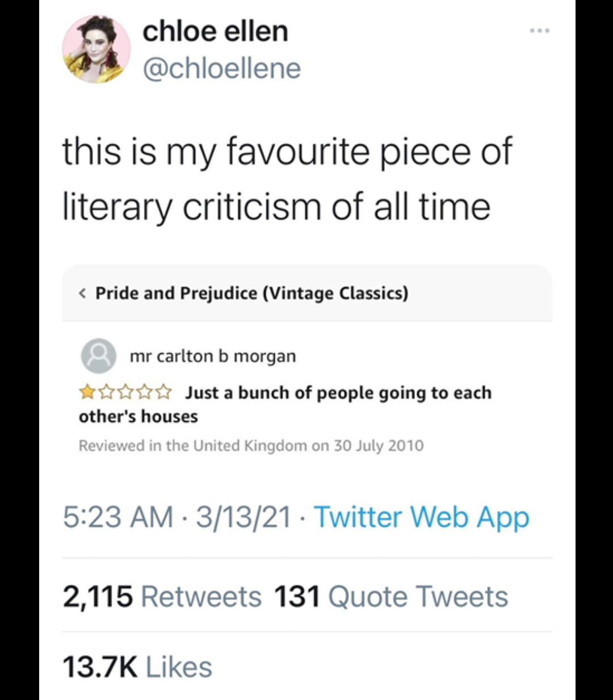Image resolution: width=613 pixels, height=700 pixels.
Task: Open the @chloellene handle link
Action: pyautogui.click(x=221, y=69)
